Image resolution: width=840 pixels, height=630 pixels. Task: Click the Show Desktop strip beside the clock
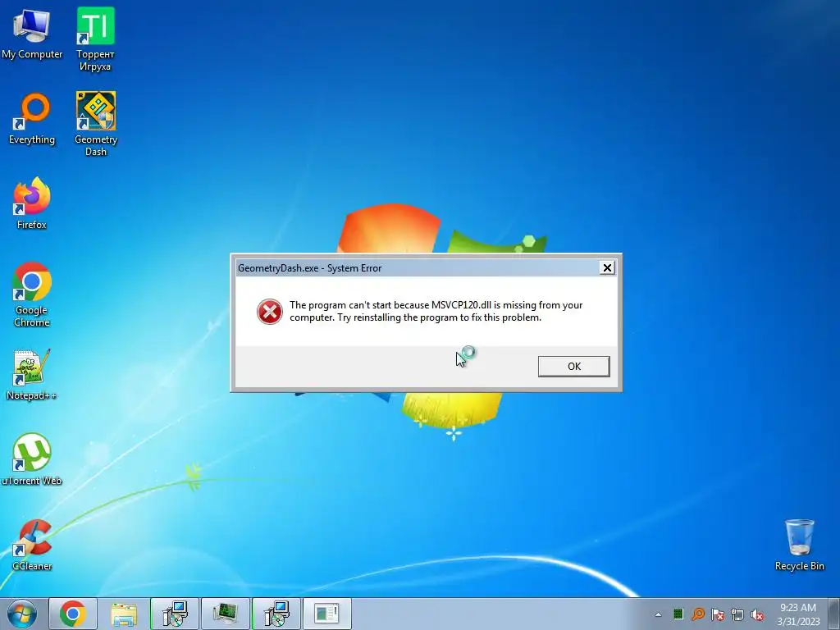click(833, 614)
